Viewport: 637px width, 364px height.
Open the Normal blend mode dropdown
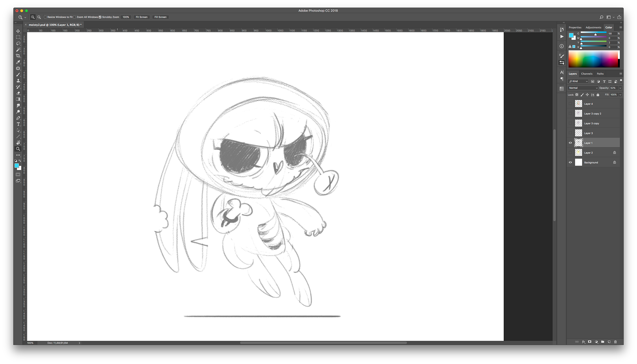point(583,88)
